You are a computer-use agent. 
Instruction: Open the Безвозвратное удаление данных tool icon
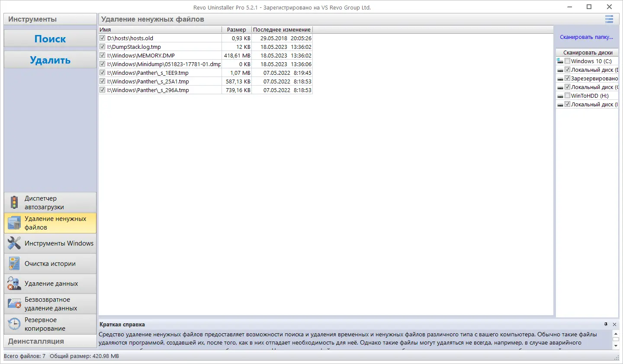pyautogui.click(x=14, y=304)
